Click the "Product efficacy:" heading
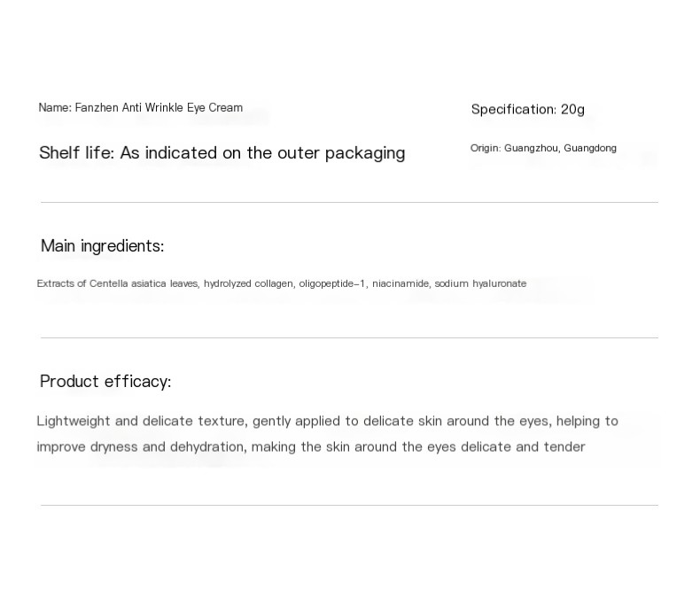 pyautogui.click(x=105, y=382)
